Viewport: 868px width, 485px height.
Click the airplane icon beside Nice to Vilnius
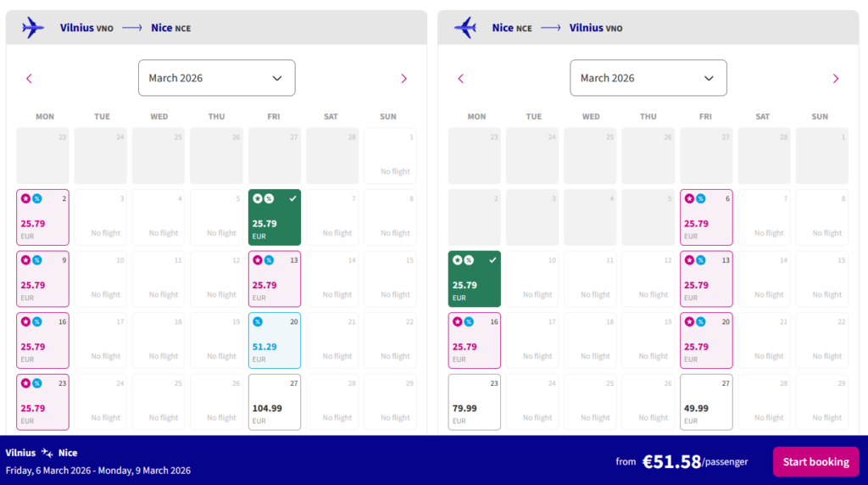[x=465, y=28]
